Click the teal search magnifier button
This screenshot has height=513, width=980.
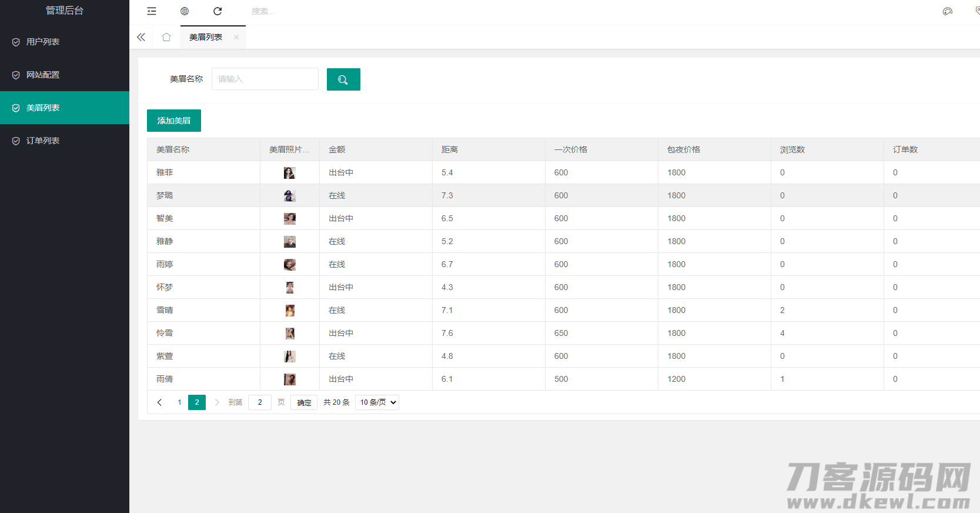click(x=343, y=79)
